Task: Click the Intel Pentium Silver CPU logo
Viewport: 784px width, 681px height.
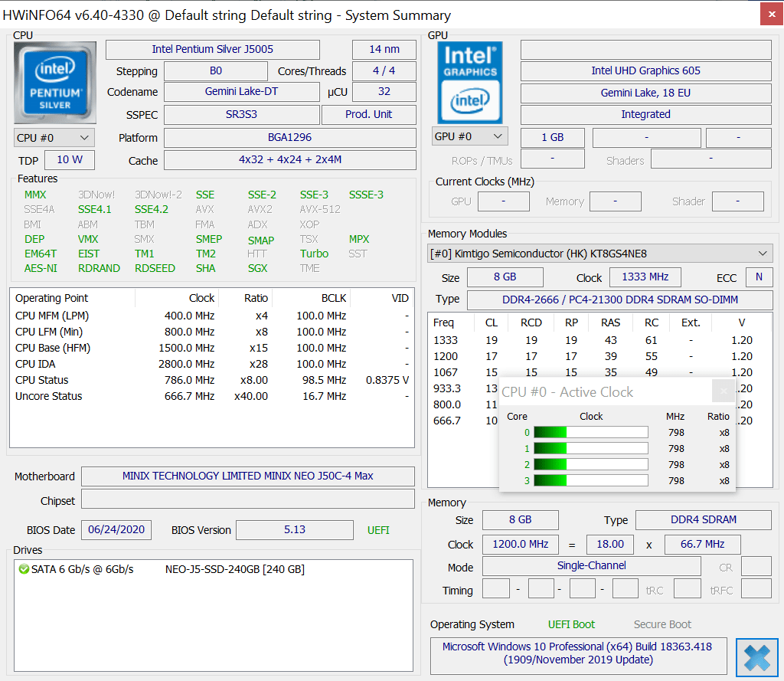Action: point(55,83)
